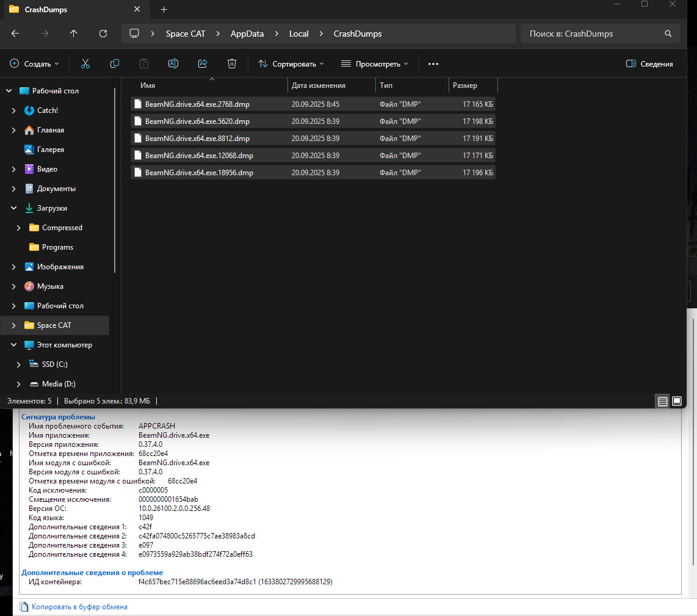Screen dimensions: 697x616
Task: Open Галерея in the navigation pane
Action: tap(50, 150)
